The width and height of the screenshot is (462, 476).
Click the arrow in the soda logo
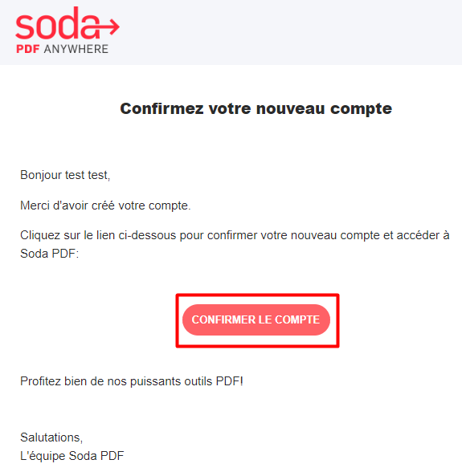tap(108, 27)
